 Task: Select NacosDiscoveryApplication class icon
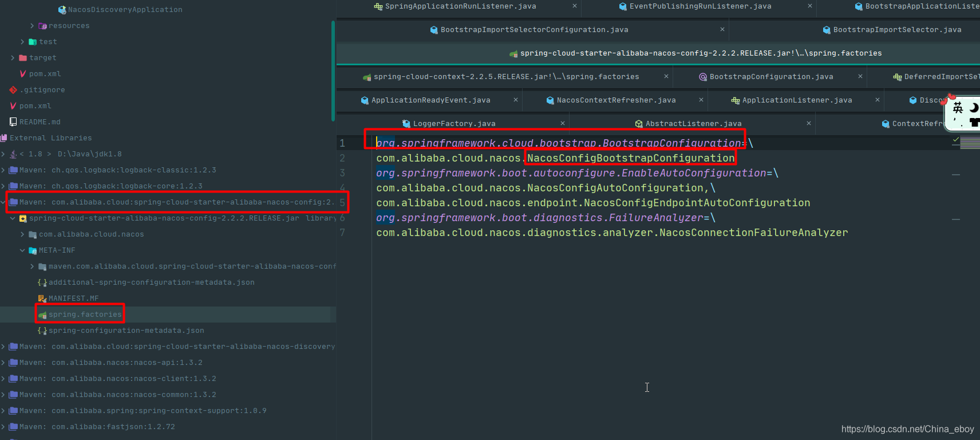(62, 10)
